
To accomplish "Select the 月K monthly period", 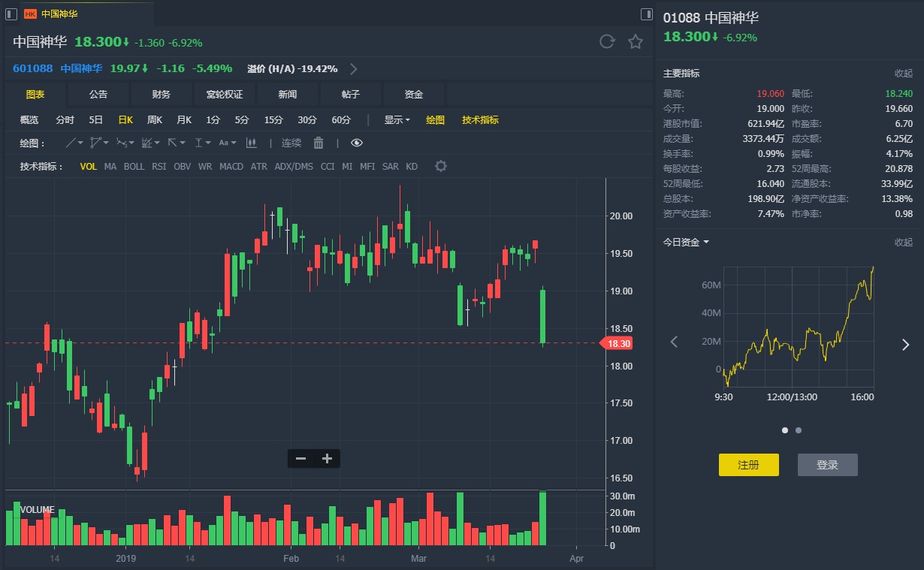I will 184,119.
